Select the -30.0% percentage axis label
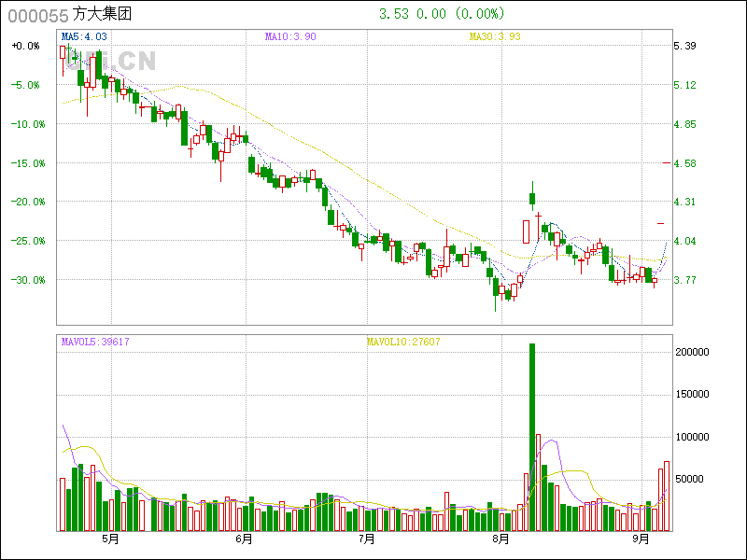 pos(25,280)
